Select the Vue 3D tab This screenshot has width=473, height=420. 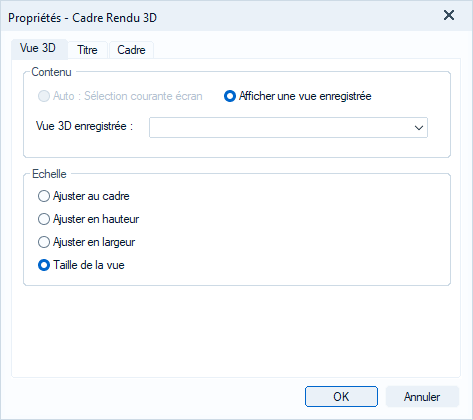[38, 48]
